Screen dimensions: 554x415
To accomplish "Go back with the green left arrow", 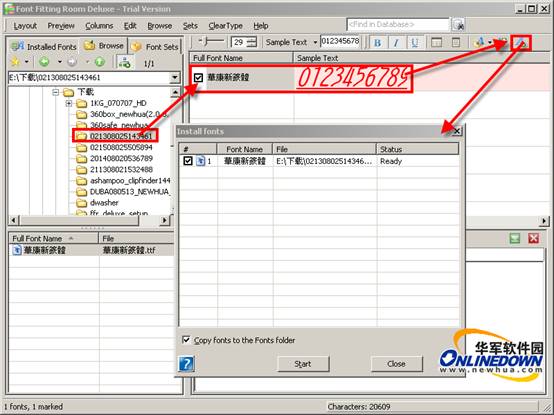I will point(45,62).
